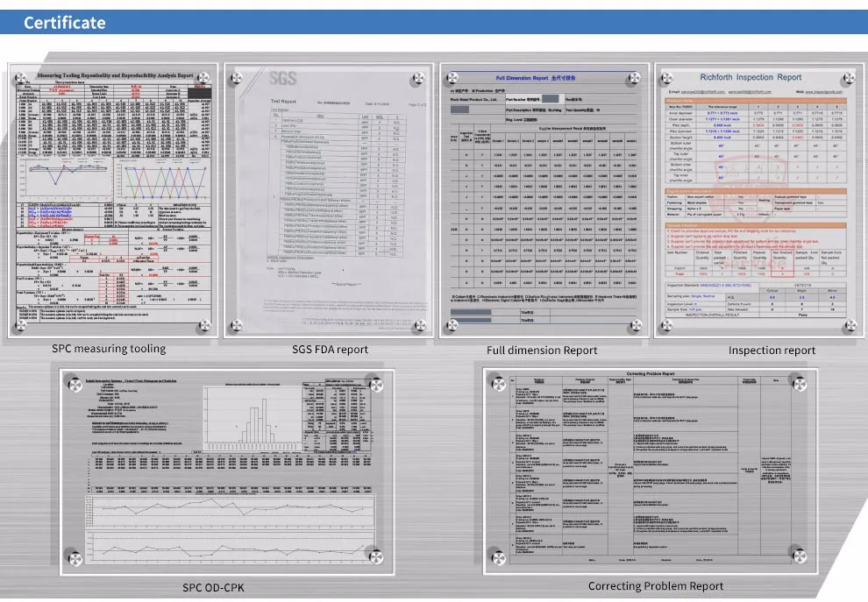The height and width of the screenshot is (602, 868).
Task: Open the Richforth Inspection Report image
Action: tap(759, 202)
